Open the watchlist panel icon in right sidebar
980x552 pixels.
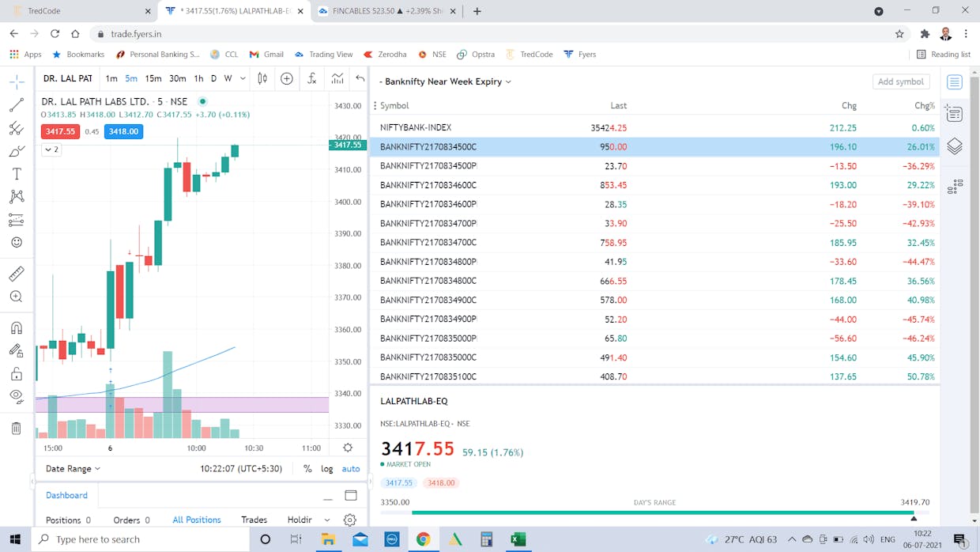click(x=955, y=82)
